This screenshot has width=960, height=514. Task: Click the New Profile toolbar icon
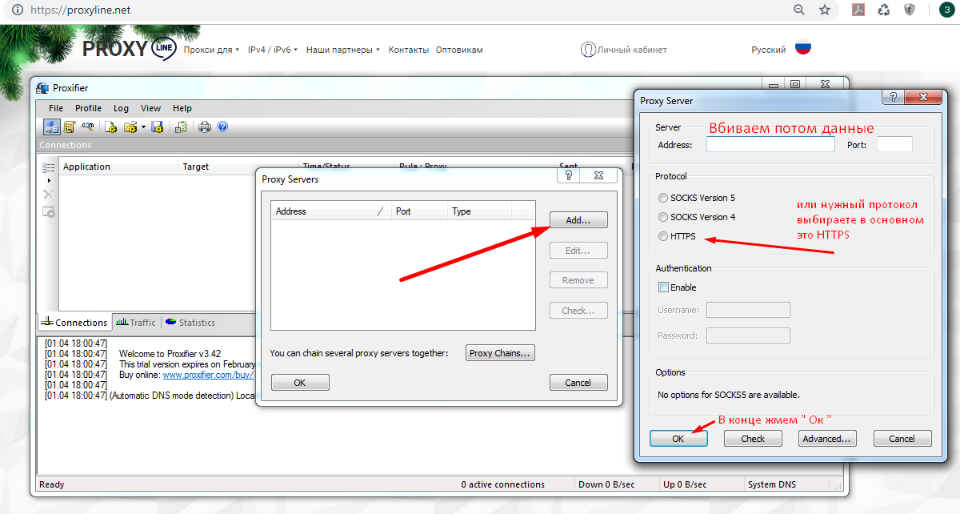pos(113,127)
